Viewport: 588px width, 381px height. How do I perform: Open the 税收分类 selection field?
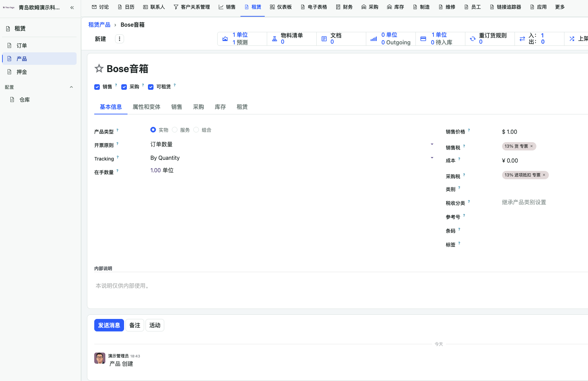tap(545, 202)
